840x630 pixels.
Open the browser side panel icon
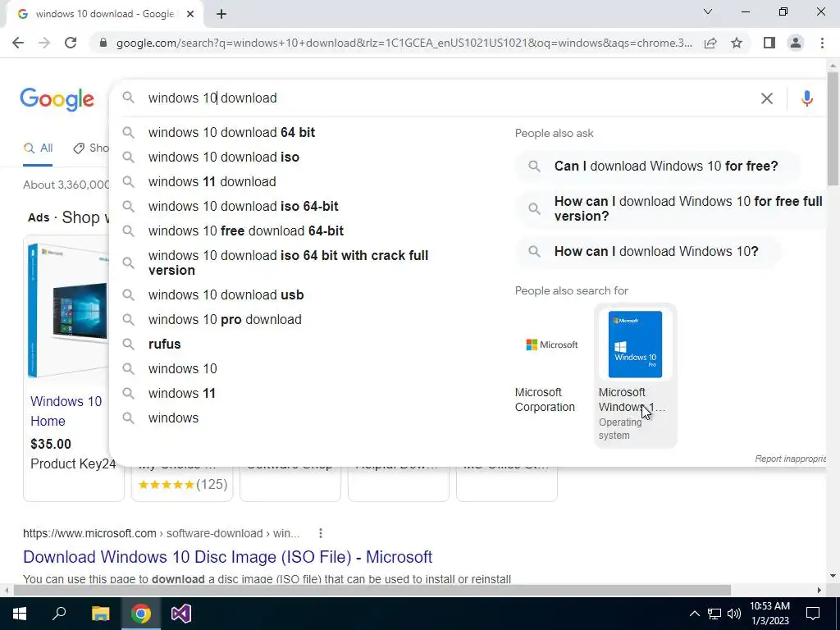click(x=769, y=43)
